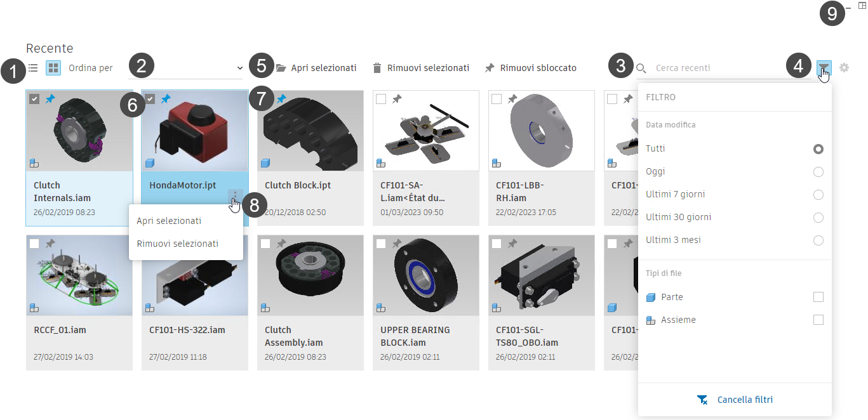The height and width of the screenshot is (420, 868).
Task: Choose Rimuovi selezionati in context menu
Action: click(177, 244)
